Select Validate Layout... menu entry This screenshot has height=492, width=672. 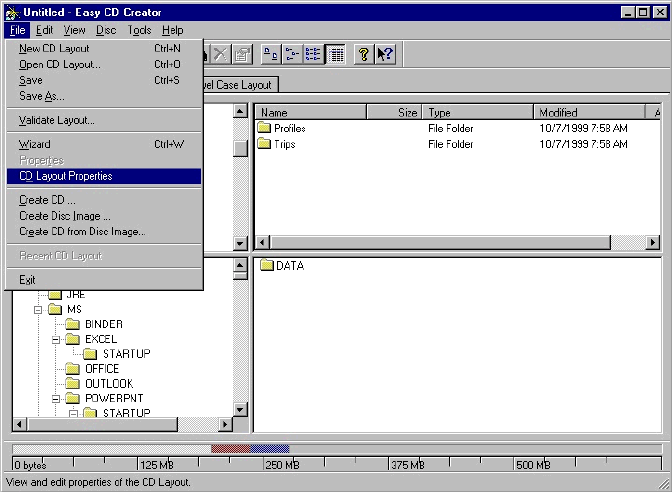pyautogui.click(x=104, y=120)
